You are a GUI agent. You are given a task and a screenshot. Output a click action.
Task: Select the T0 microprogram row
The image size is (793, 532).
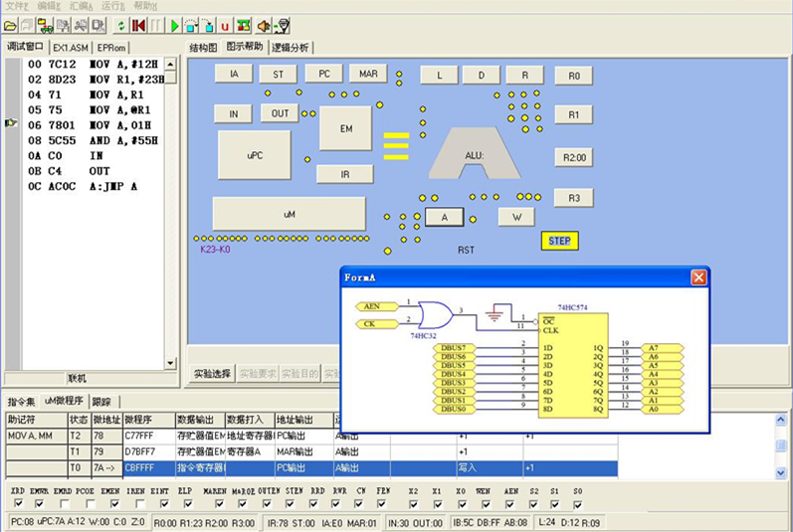click(x=77, y=467)
